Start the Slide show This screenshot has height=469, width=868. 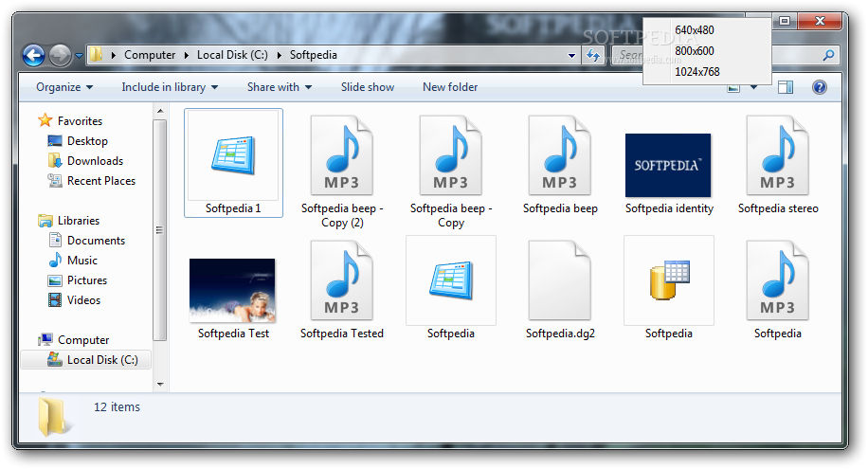pos(368,87)
